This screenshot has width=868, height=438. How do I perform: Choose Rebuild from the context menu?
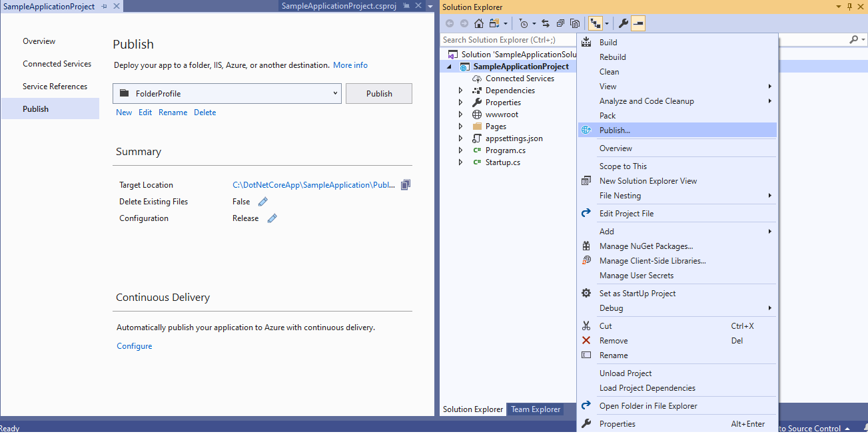677,57
